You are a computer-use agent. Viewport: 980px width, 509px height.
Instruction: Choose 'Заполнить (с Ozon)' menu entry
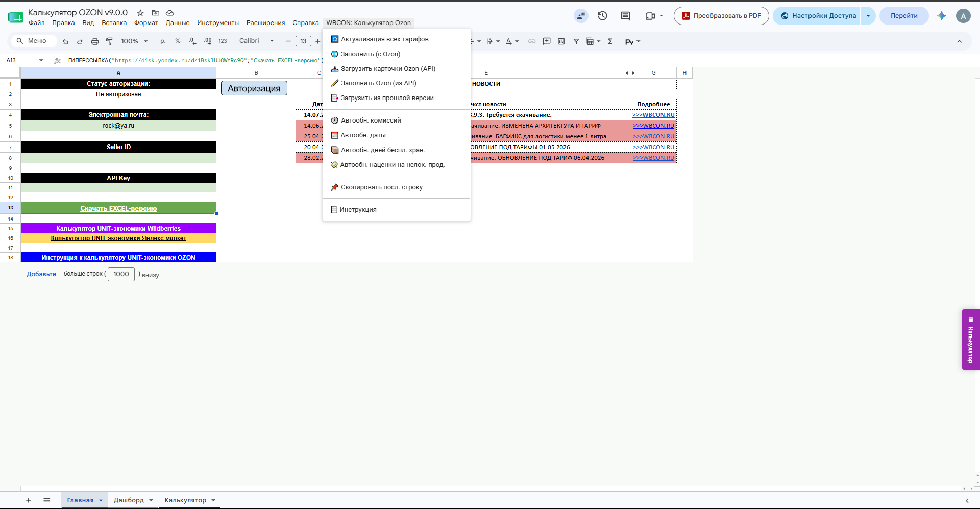pyautogui.click(x=396, y=54)
